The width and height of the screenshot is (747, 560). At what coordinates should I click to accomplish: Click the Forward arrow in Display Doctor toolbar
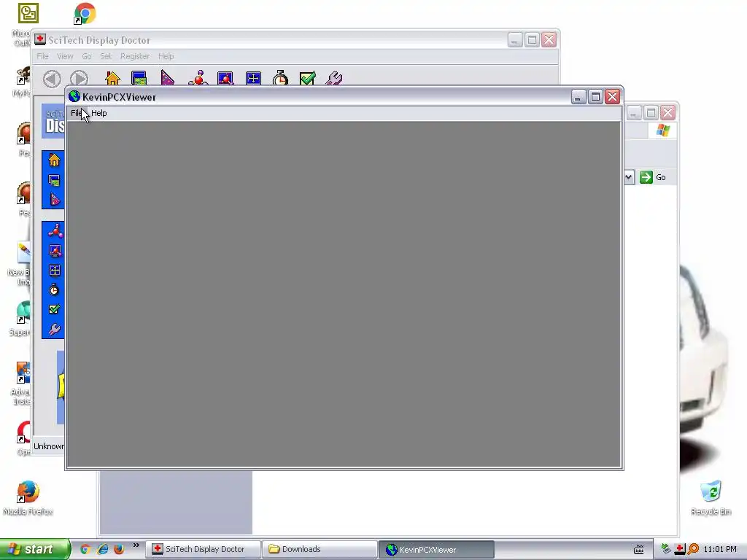point(79,79)
